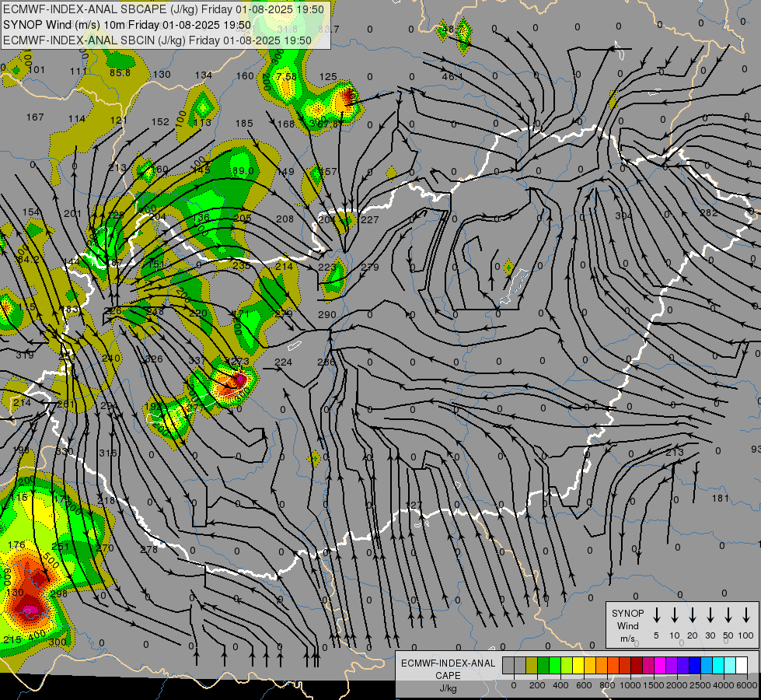761x700 pixels.
Task: Pick the dark red 1000 J/kg swatch
Action: (637, 666)
